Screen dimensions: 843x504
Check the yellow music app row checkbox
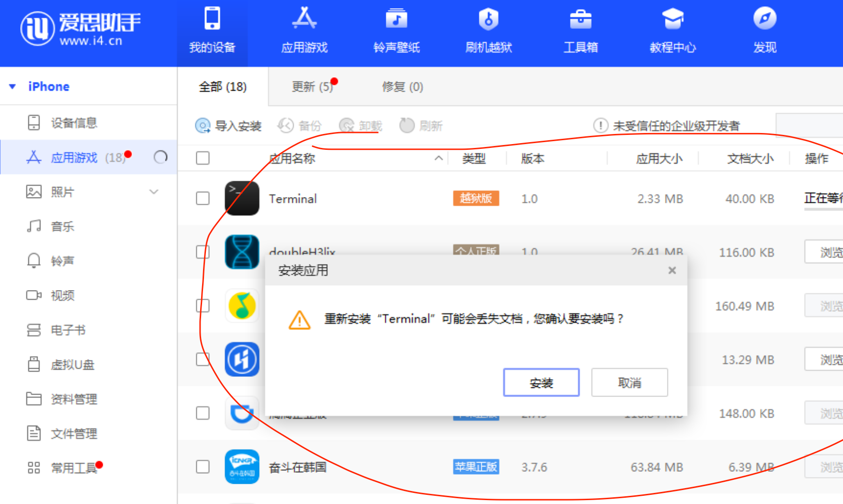point(203,305)
